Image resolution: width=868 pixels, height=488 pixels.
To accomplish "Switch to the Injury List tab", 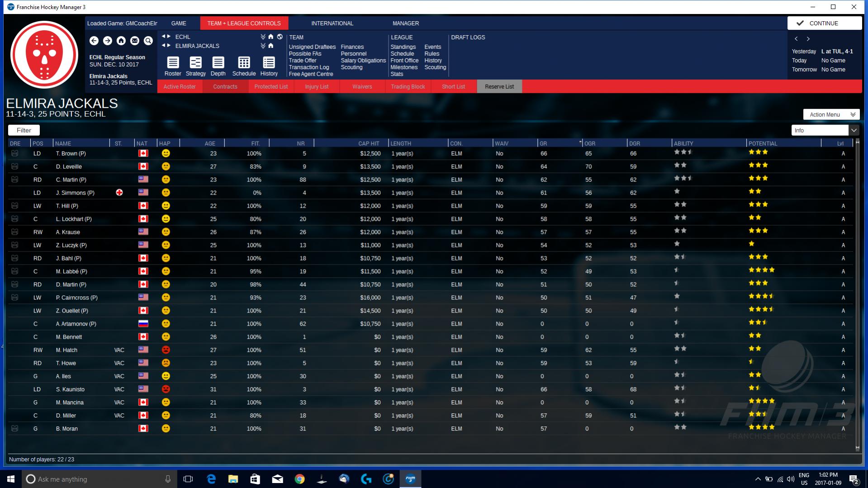I will tap(317, 86).
